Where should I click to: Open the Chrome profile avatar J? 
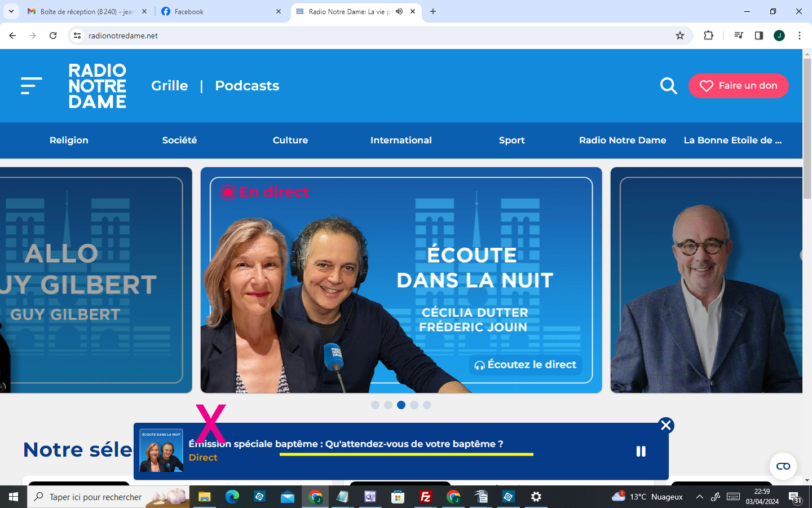779,36
